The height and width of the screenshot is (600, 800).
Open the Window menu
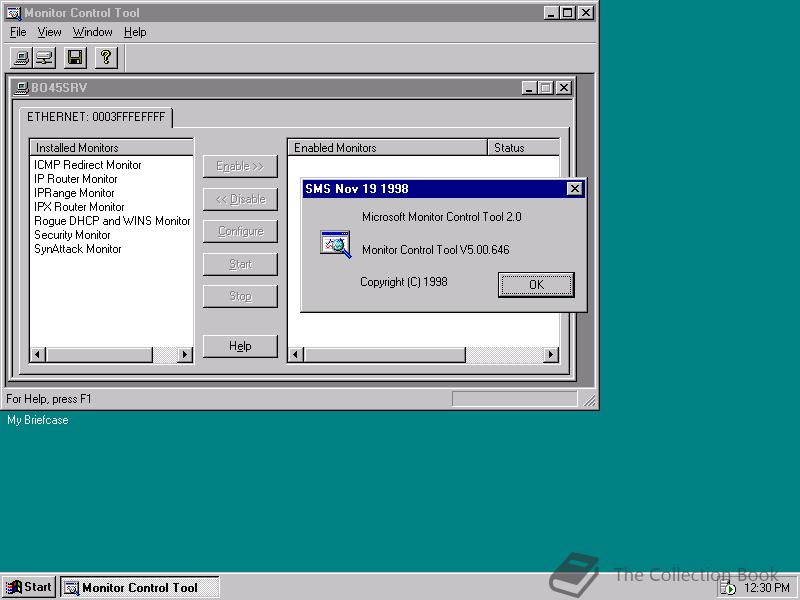tap(92, 32)
